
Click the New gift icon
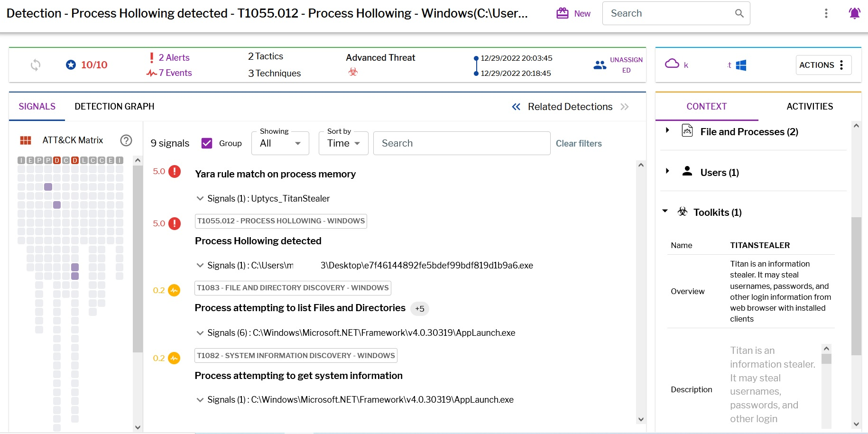pyautogui.click(x=563, y=13)
